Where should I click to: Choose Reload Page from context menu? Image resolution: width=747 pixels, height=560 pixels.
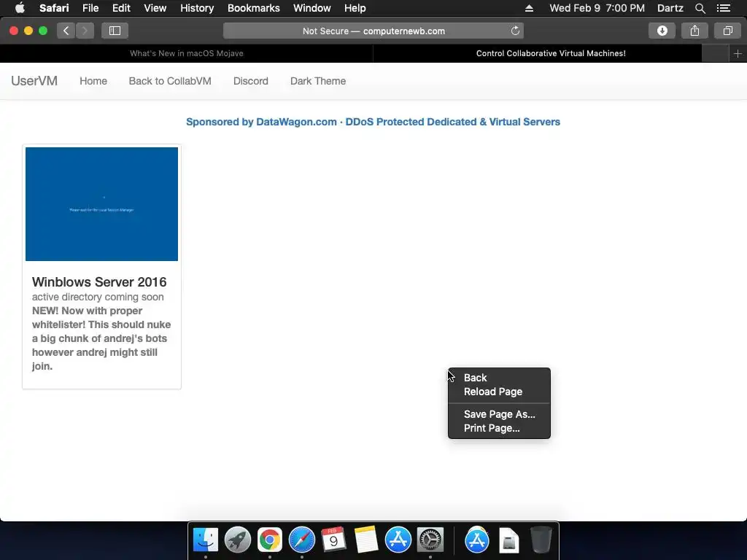(499, 392)
